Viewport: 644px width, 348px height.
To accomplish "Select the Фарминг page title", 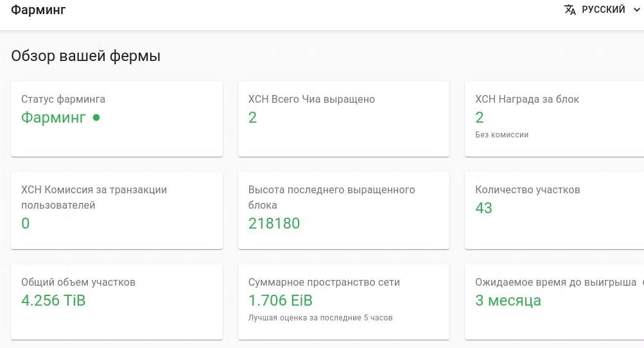I will click(x=38, y=10).
